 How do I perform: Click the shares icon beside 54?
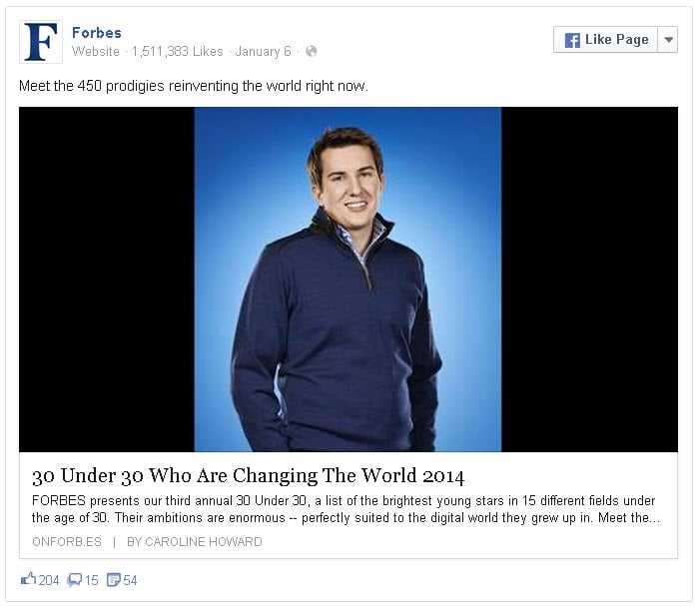coord(114,580)
